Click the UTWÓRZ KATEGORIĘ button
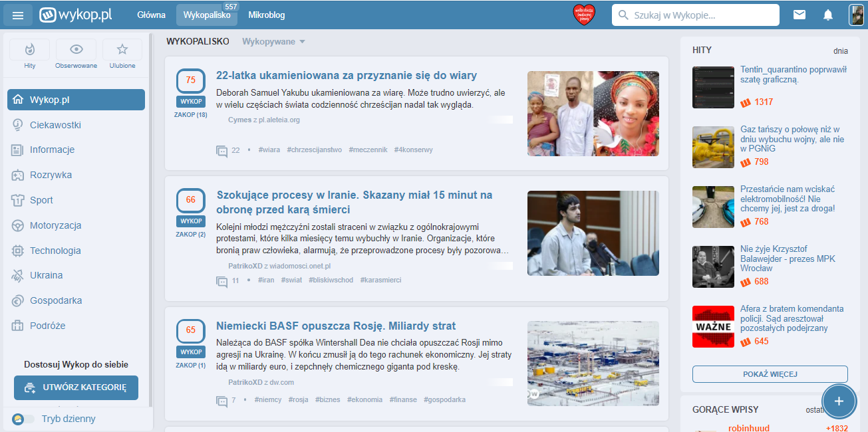The image size is (868, 432). click(76, 387)
